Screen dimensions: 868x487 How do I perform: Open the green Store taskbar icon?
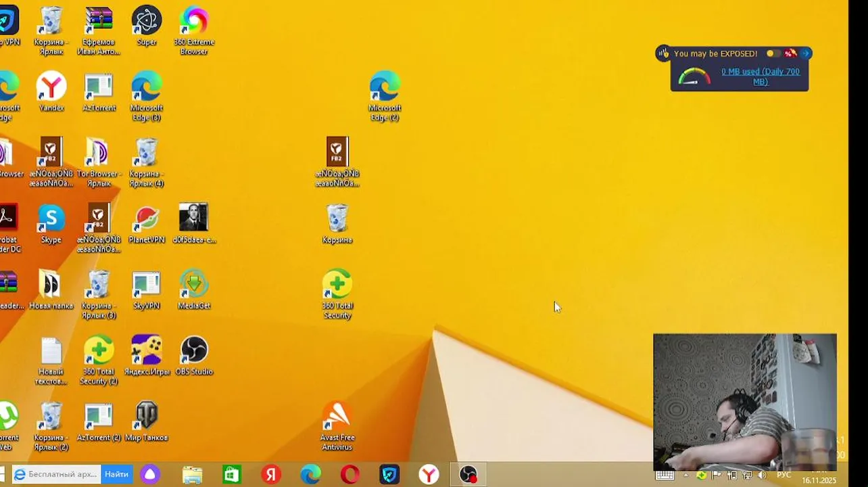(232, 475)
